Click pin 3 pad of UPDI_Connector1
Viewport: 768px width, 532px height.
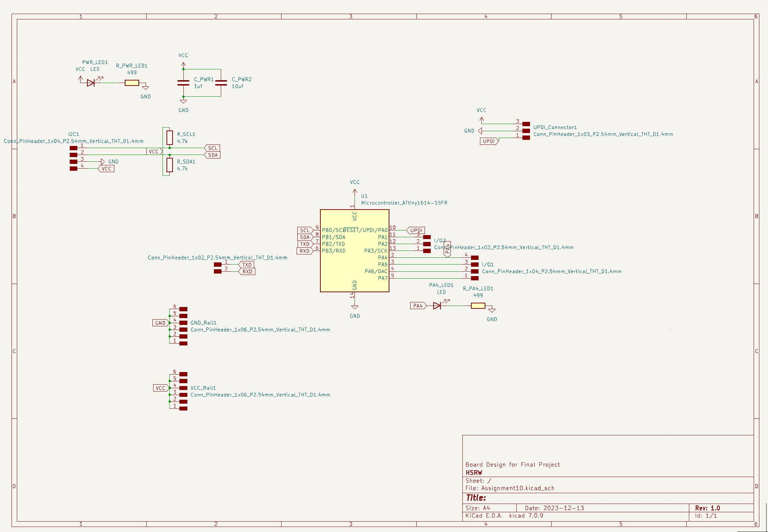(x=526, y=124)
